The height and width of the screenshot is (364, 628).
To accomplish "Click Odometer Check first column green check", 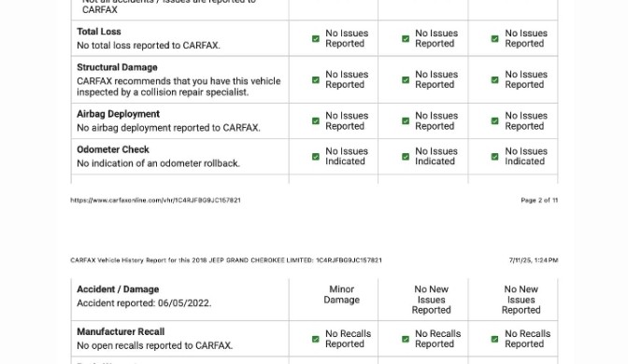I will (x=316, y=157).
